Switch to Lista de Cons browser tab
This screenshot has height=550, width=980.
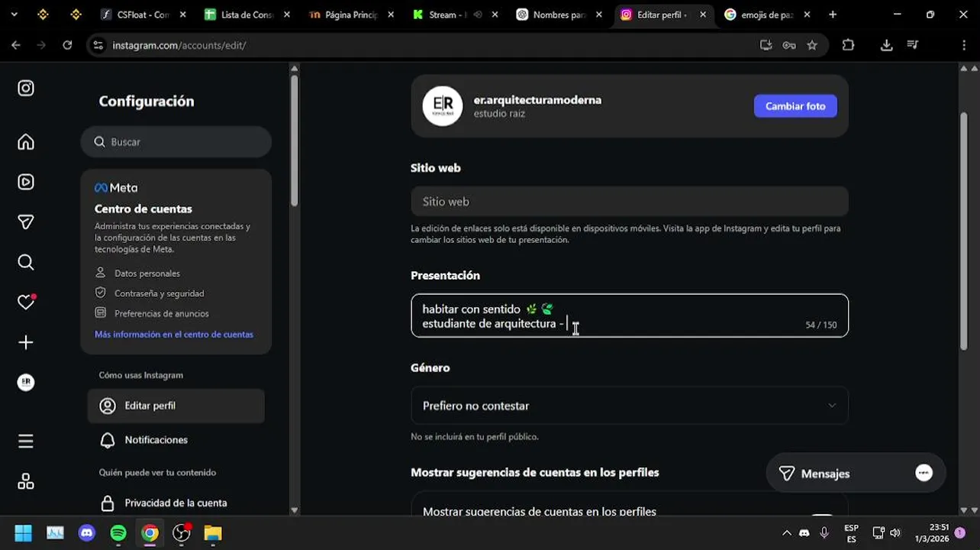click(x=247, y=15)
